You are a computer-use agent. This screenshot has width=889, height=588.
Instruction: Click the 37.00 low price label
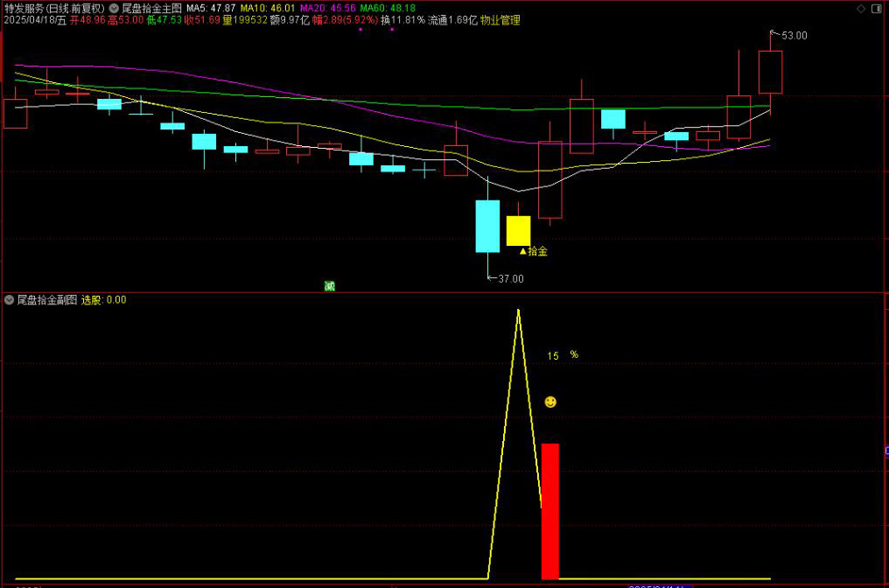510,279
